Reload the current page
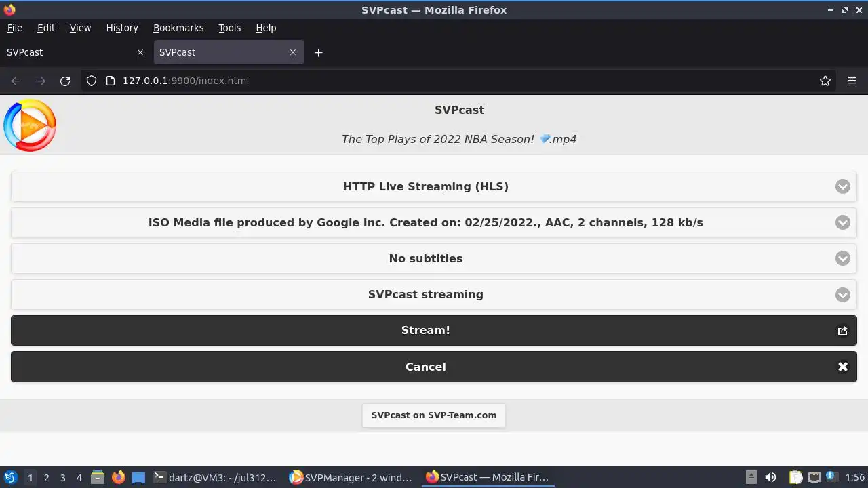The height and width of the screenshot is (488, 868). click(65, 81)
